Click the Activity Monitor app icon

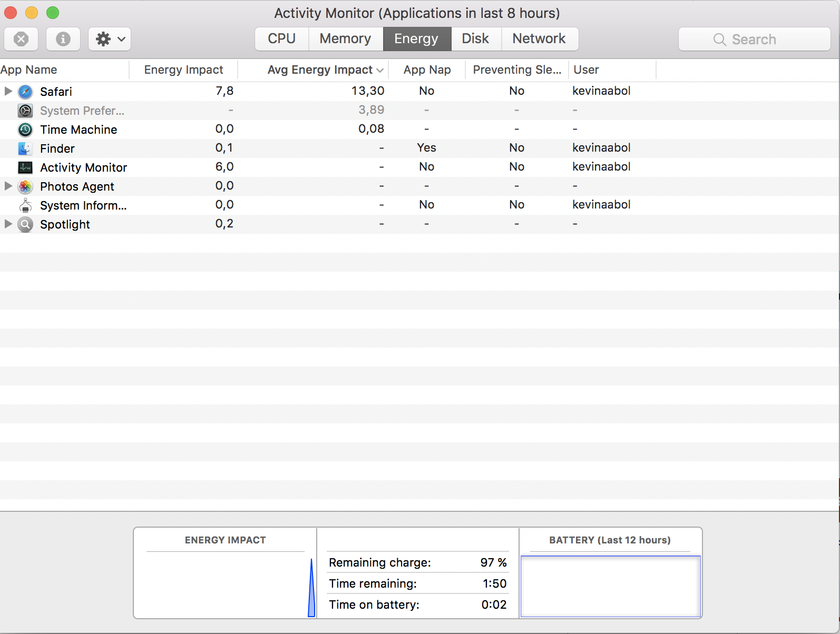25,167
